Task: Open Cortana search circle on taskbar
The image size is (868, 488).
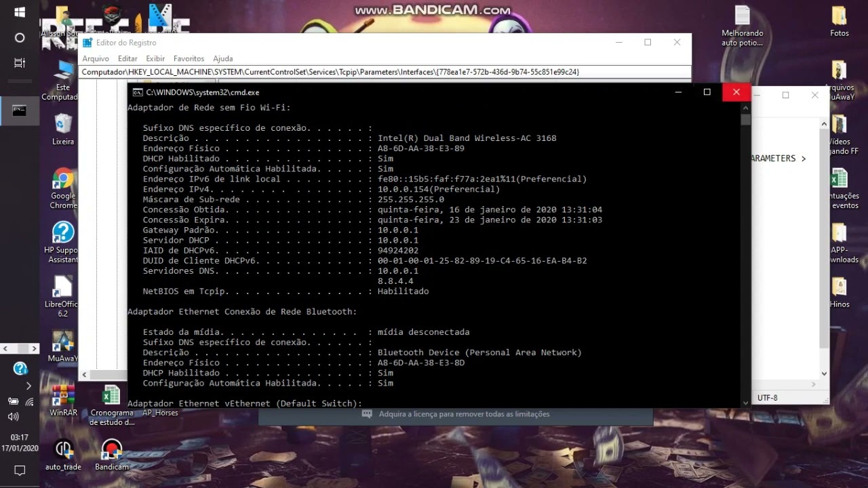Action: tap(19, 38)
